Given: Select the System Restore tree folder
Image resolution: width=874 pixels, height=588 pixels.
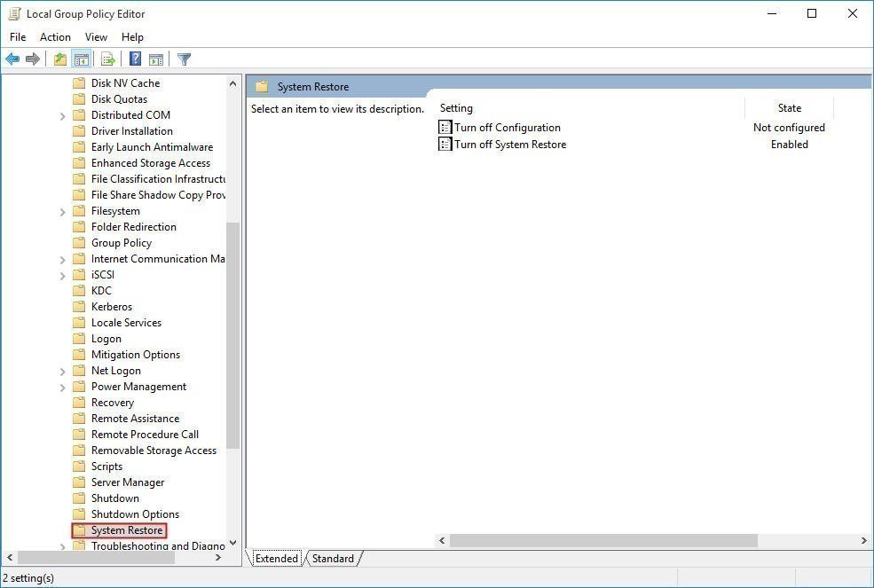Looking at the screenshot, I should (127, 530).
